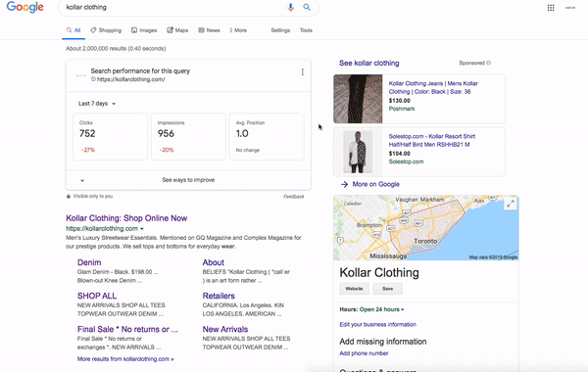Open the Last 7 days dropdown
Image resolution: width=588 pixels, height=372 pixels.
coord(97,104)
